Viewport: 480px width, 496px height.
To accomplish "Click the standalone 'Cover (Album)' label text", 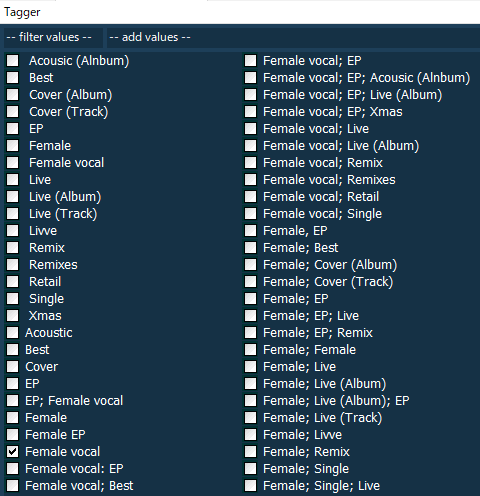I will coord(71,95).
